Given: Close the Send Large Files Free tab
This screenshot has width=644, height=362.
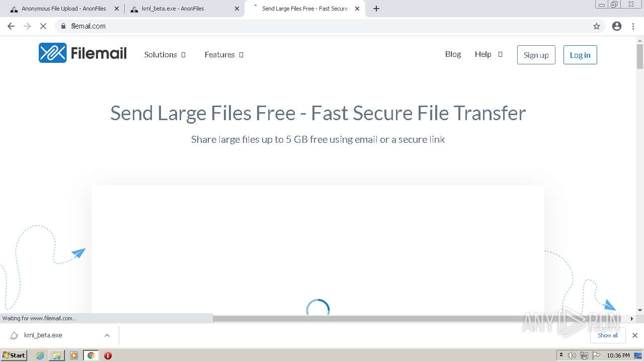Looking at the screenshot, I should click(357, 9).
